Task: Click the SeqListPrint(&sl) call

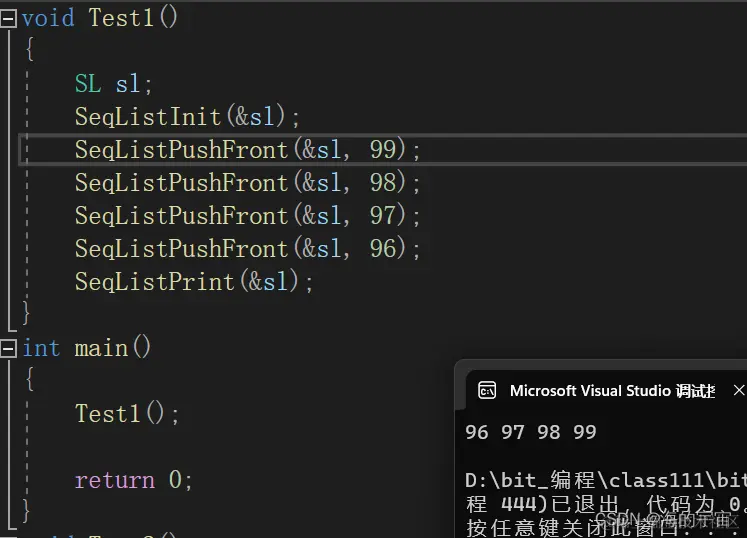Action: [193, 282]
